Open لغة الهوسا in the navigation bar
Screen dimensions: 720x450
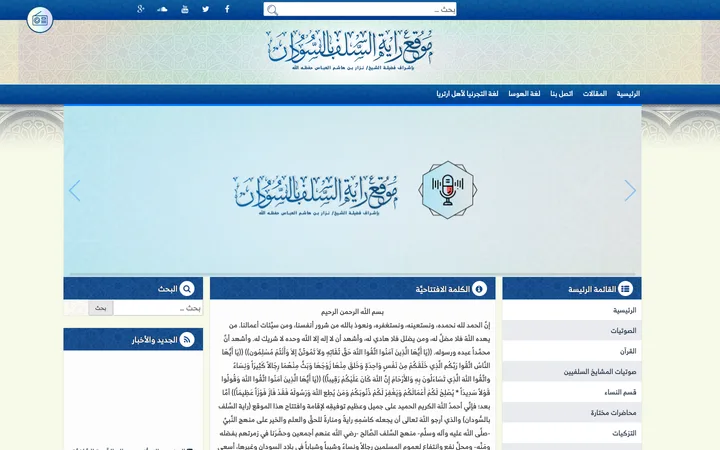(x=524, y=94)
